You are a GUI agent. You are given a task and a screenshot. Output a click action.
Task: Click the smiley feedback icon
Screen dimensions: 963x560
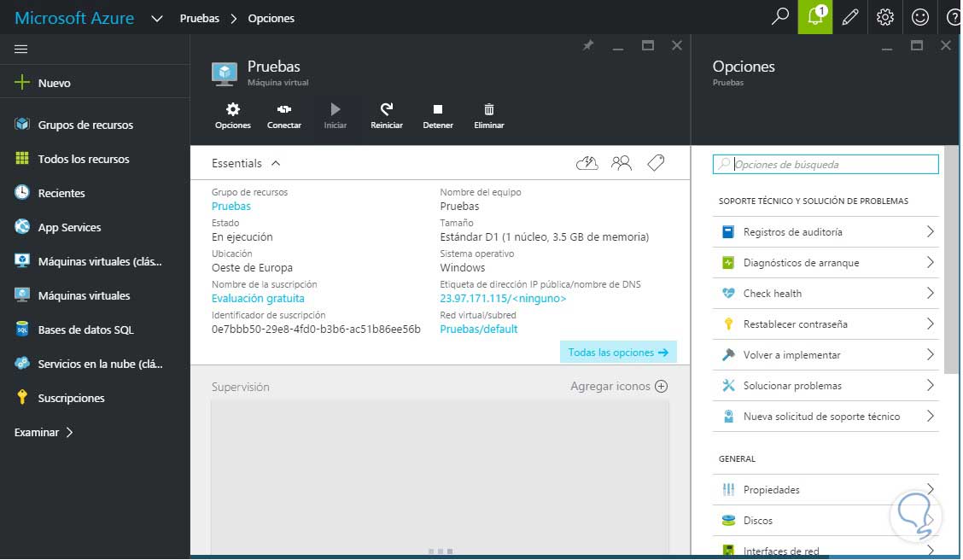920,16
